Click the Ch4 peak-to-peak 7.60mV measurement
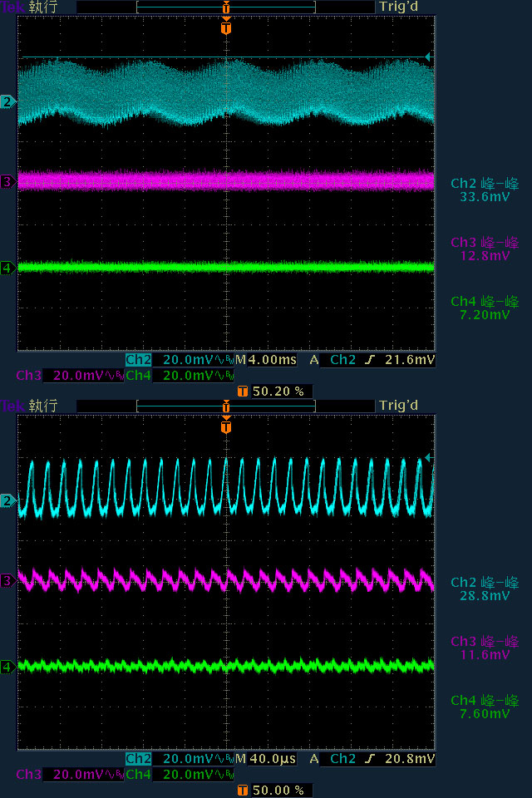Image resolution: width=532 pixels, height=798 pixels. (485, 707)
